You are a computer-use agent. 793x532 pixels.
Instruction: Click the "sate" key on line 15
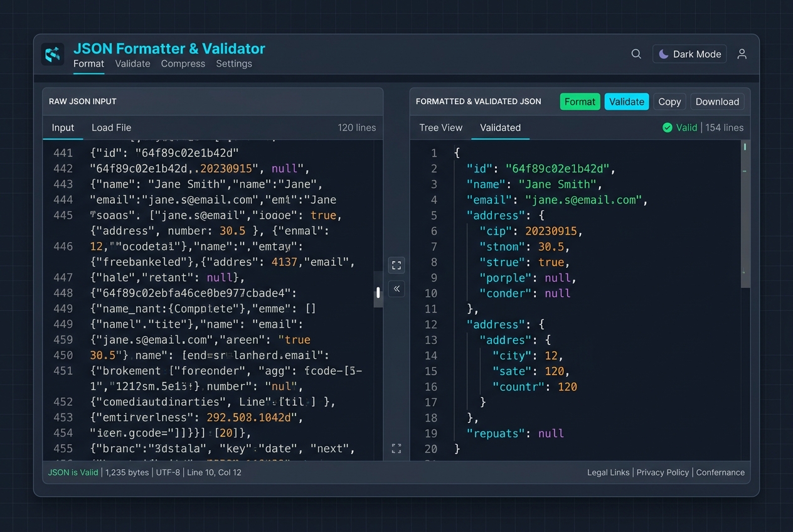pyautogui.click(x=513, y=371)
